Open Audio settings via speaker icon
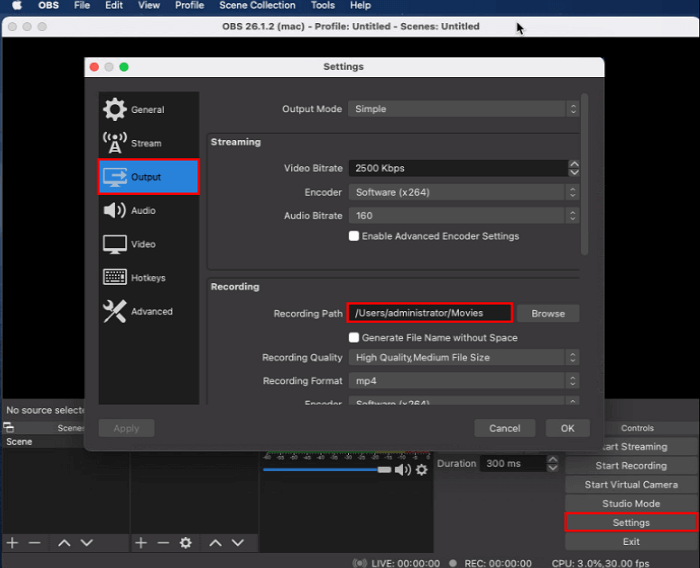Screen dimensions: 700x568 (x=115, y=211)
